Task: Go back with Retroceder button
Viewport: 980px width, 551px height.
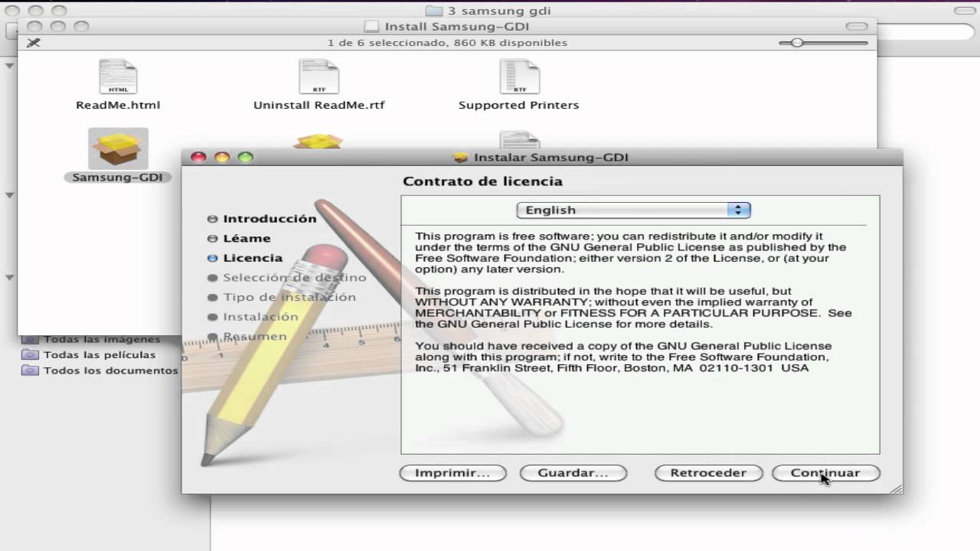Action: [708, 473]
